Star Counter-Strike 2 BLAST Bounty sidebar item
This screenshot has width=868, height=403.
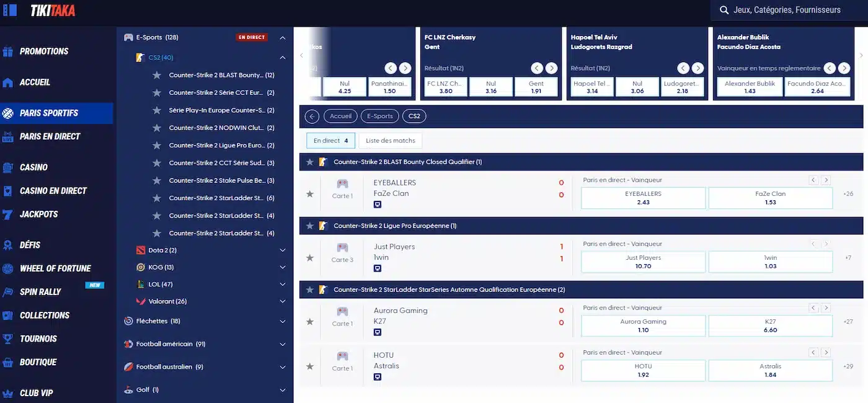point(157,75)
